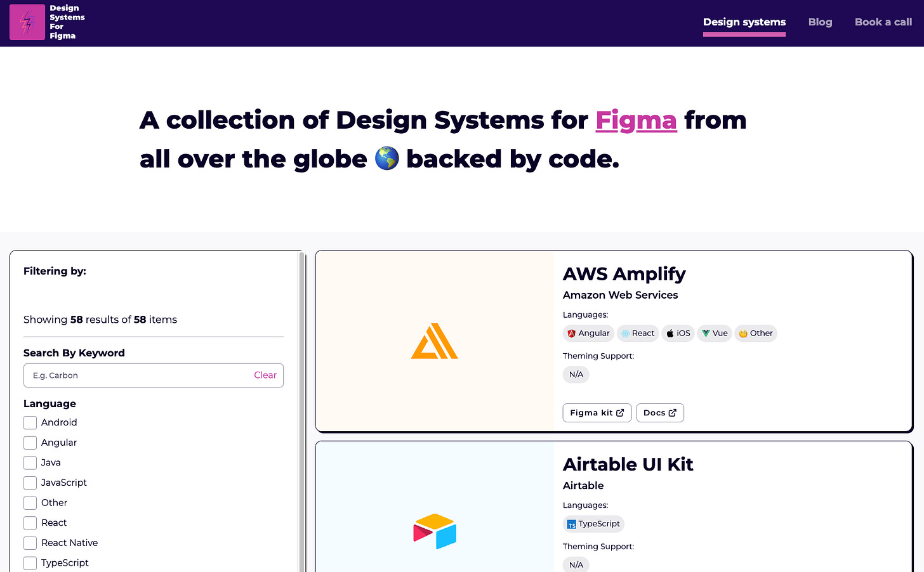The height and width of the screenshot is (572, 924).
Task: Select the JavaScript checkbox
Action: click(x=30, y=483)
